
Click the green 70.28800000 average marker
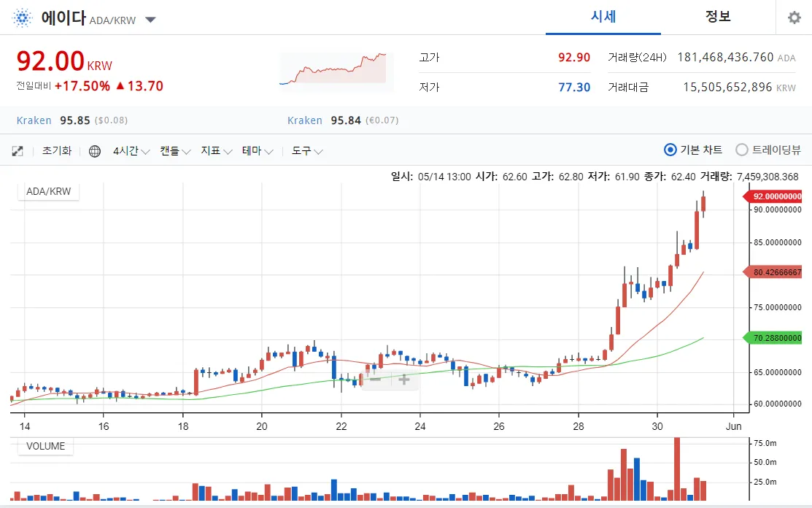click(x=773, y=338)
